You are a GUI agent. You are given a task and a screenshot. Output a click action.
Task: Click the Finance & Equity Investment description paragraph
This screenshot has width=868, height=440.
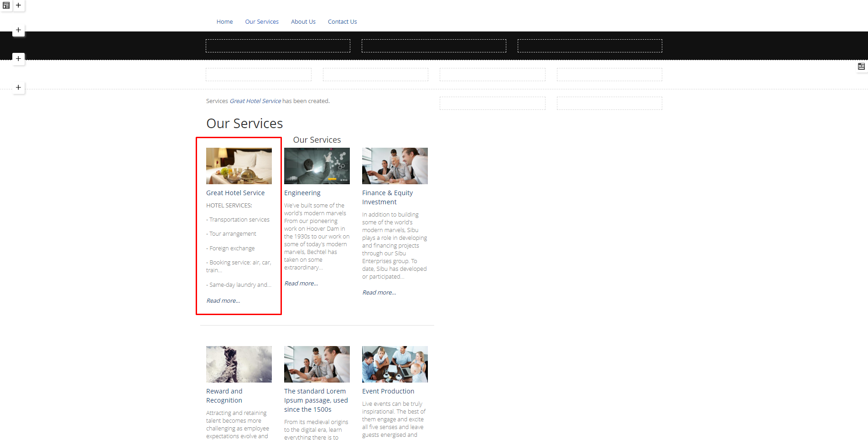point(395,246)
